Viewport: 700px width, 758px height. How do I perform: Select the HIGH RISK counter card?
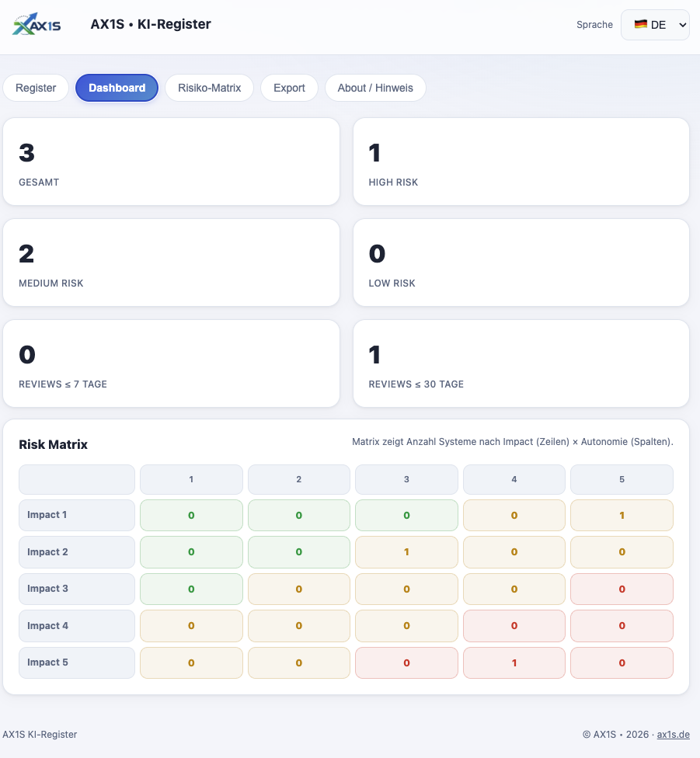click(521, 161)
